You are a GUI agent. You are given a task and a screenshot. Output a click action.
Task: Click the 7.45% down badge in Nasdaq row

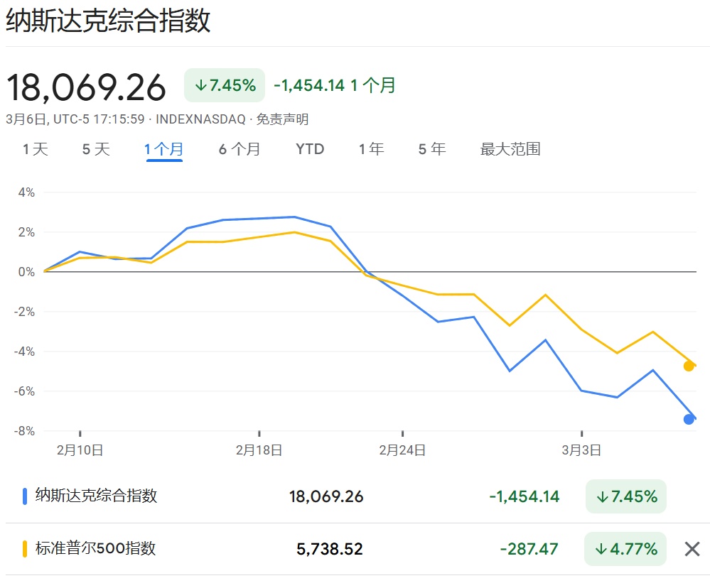click(x=625, y=496)
